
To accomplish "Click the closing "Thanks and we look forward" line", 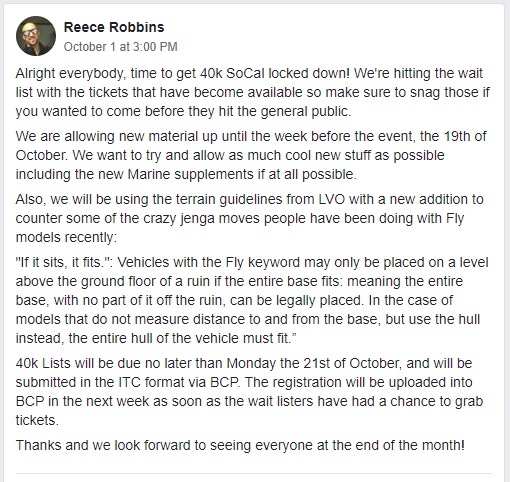I will click(x=240, y=445).
